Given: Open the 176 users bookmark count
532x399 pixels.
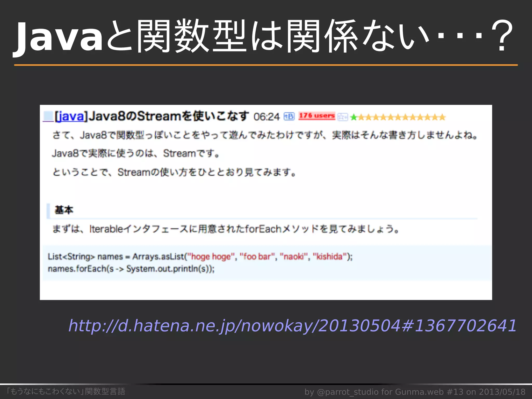Looking at the screenshot, I should [317, 116].
